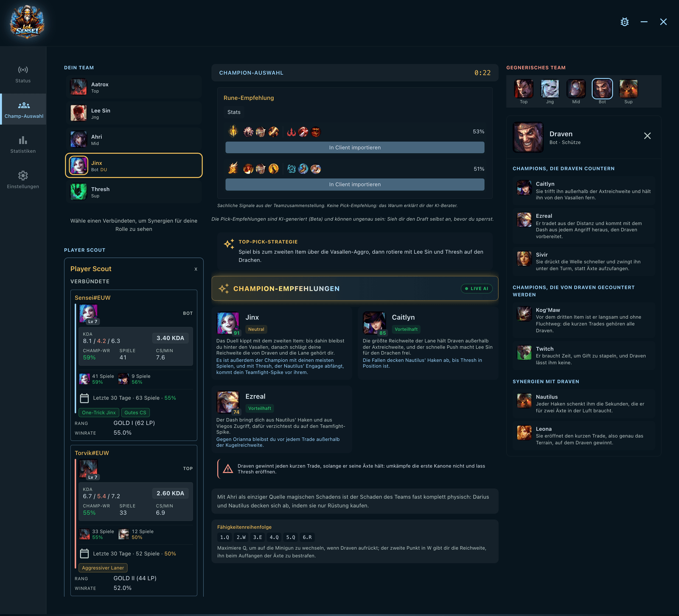Click Kog'Maw portrait icon
This screenshot has height=616, width=679.
[x=524, y=314]
